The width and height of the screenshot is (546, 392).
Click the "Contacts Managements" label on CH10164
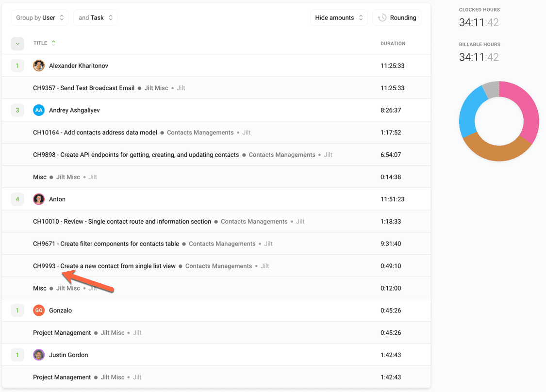(200, 132)
